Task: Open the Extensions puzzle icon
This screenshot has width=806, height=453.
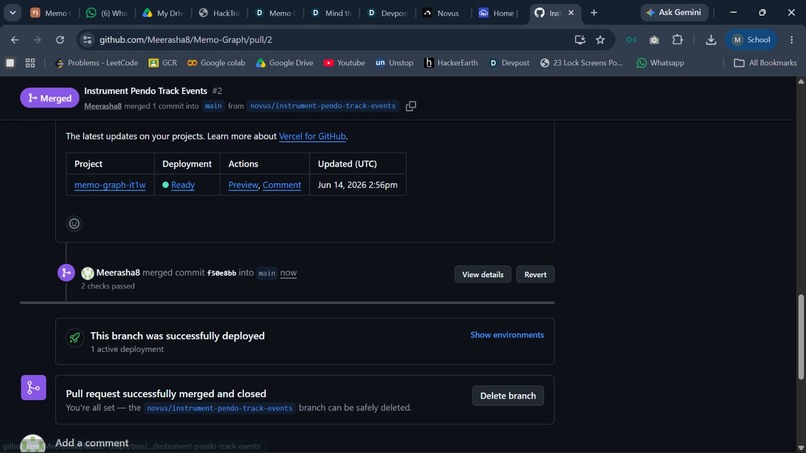Action: [x=677, y=40]
